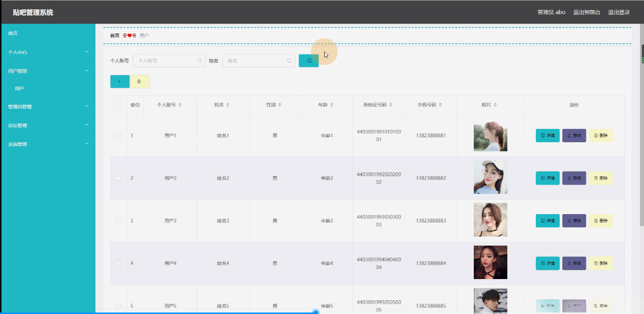Open 详情 details for 用户1
This screenshot has height=314, width=644.
pyautogui.click(x=548, y=135)
